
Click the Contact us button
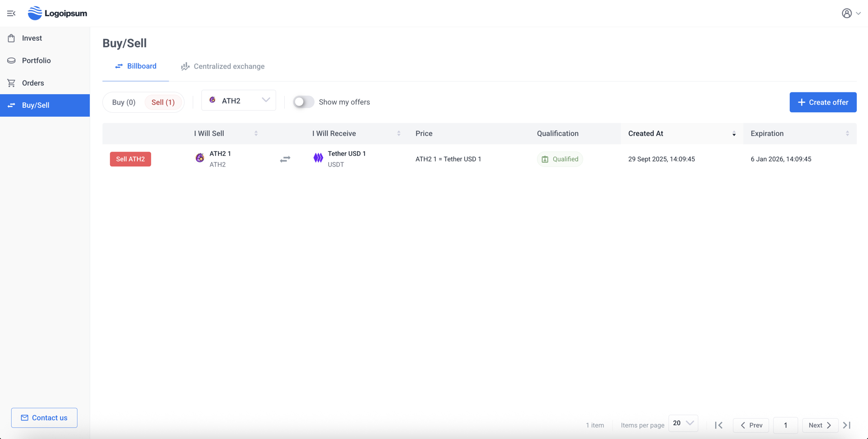pyautogui.click(x=44, y=418)
